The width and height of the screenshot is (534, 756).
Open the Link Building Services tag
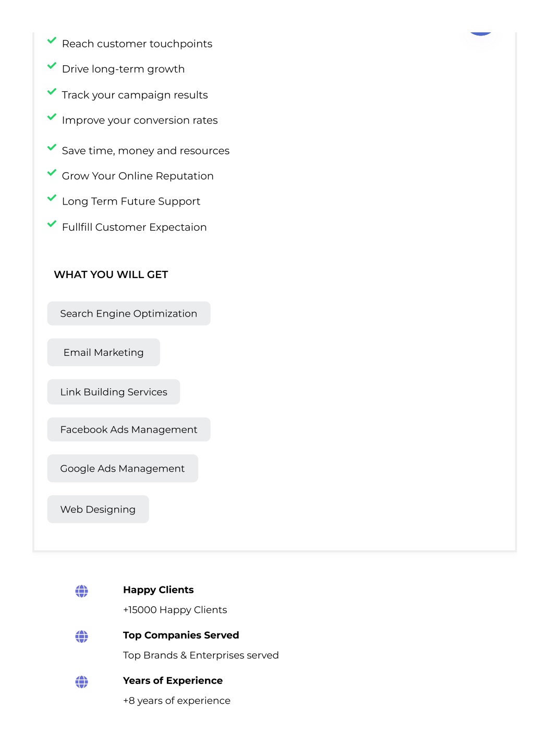(x=114, y=392)
